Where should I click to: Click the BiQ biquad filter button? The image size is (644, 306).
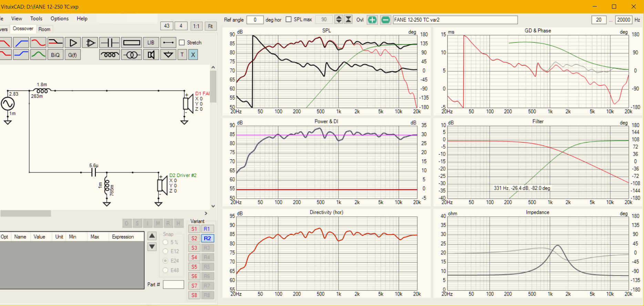[x=55, y=55]
